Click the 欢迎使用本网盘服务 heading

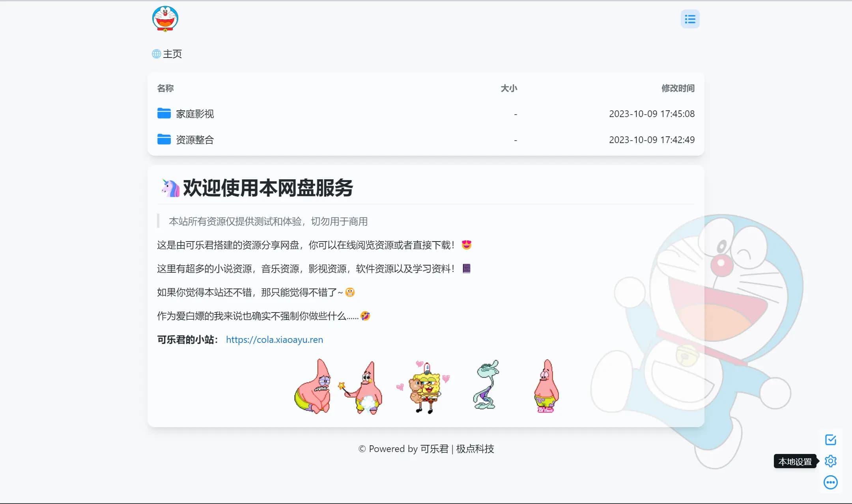tap(268, 188)
